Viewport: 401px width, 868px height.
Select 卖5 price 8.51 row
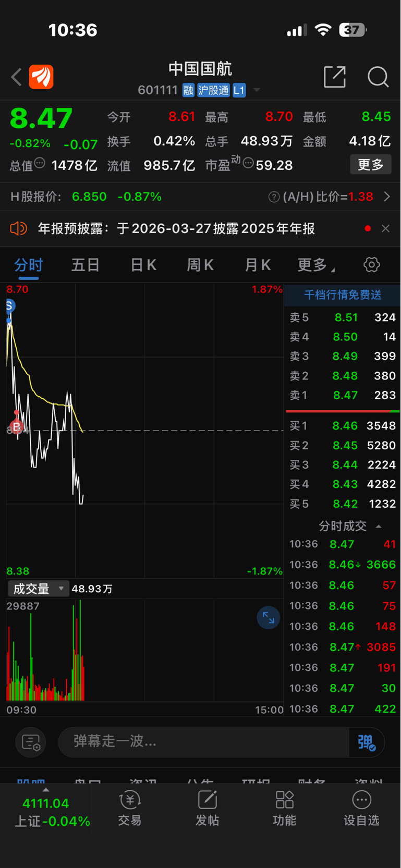point(343,317)
